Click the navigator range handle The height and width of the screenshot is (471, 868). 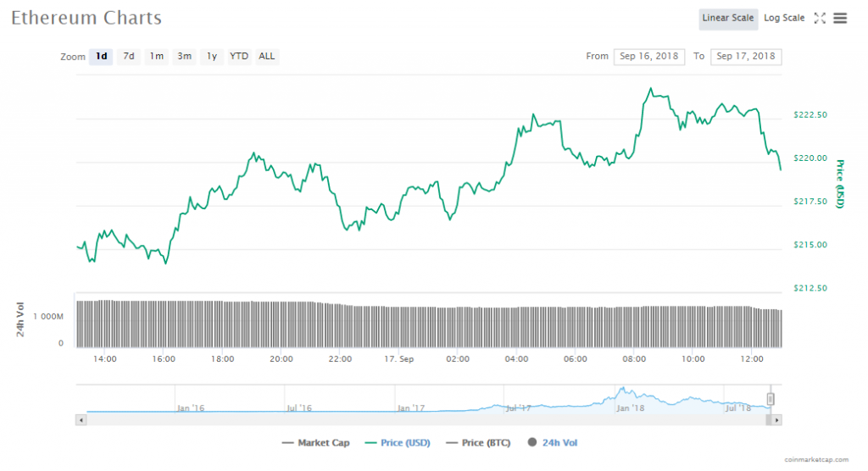click(x=771, y=398)
